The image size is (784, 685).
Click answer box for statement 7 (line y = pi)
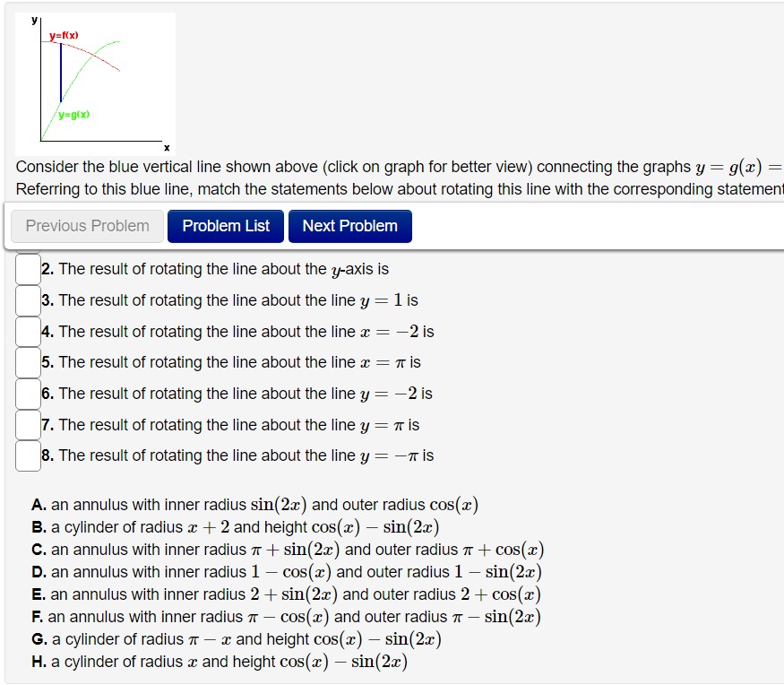pos(27,424)
